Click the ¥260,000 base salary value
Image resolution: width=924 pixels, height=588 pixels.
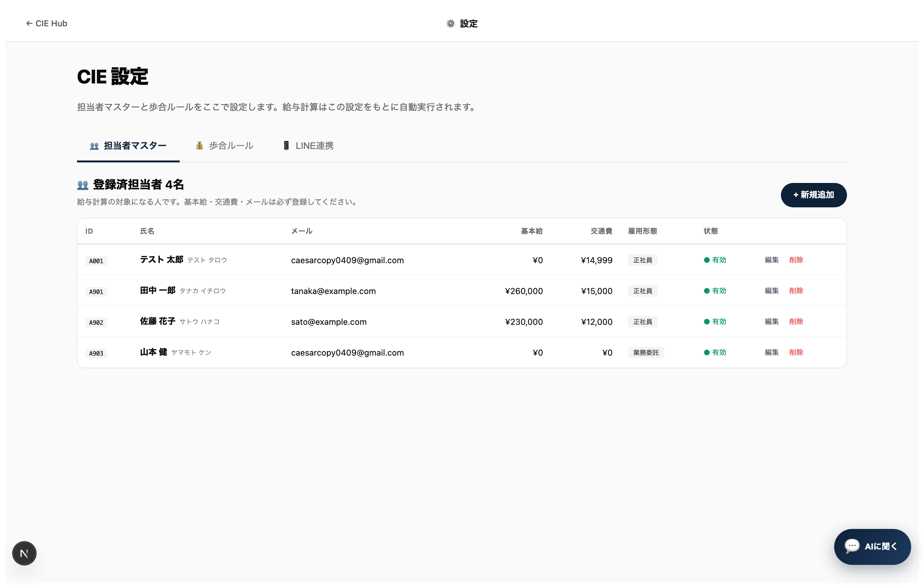524,291
